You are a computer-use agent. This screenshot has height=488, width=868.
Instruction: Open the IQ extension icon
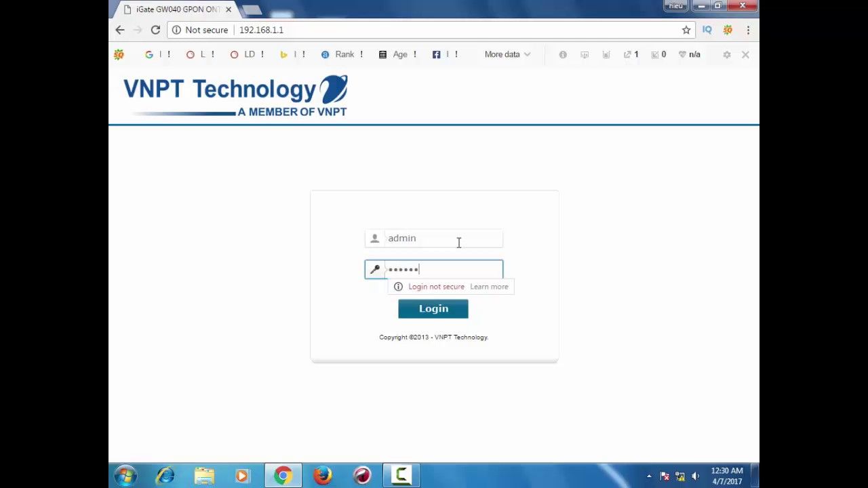[x=707, y=30]
